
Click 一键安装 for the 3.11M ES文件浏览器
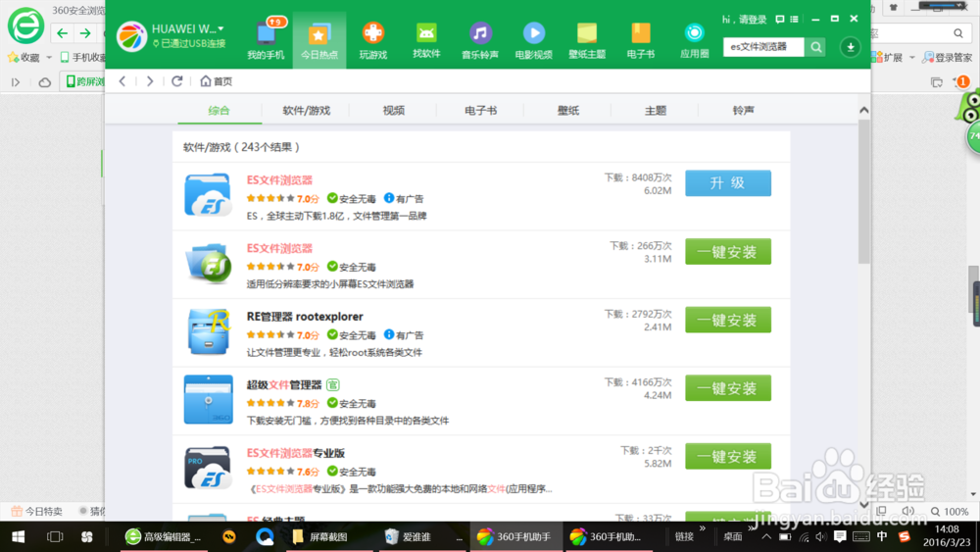coord(728,251)
